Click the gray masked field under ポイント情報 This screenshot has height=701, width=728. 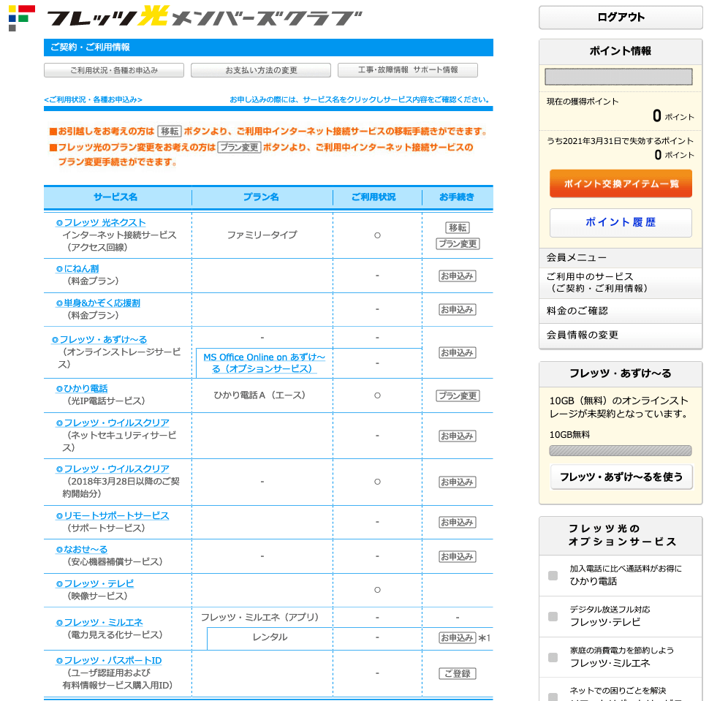618,77
